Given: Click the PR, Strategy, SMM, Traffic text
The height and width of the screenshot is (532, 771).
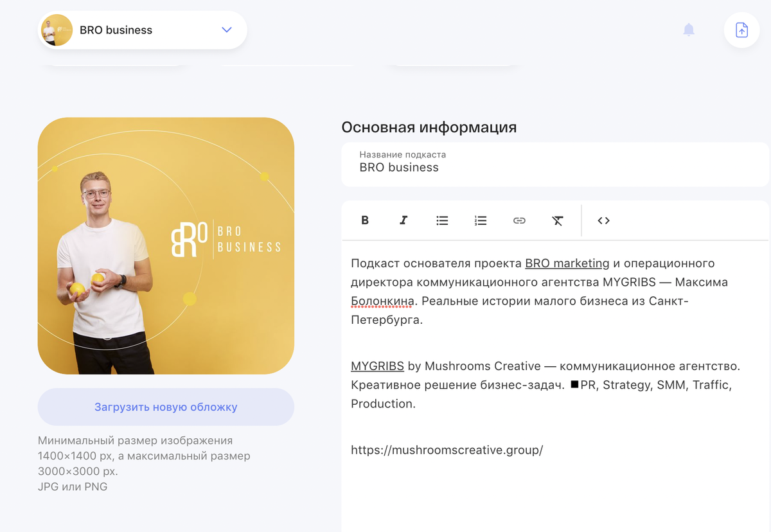Looking at the screenshot, I should coord(656,385).
